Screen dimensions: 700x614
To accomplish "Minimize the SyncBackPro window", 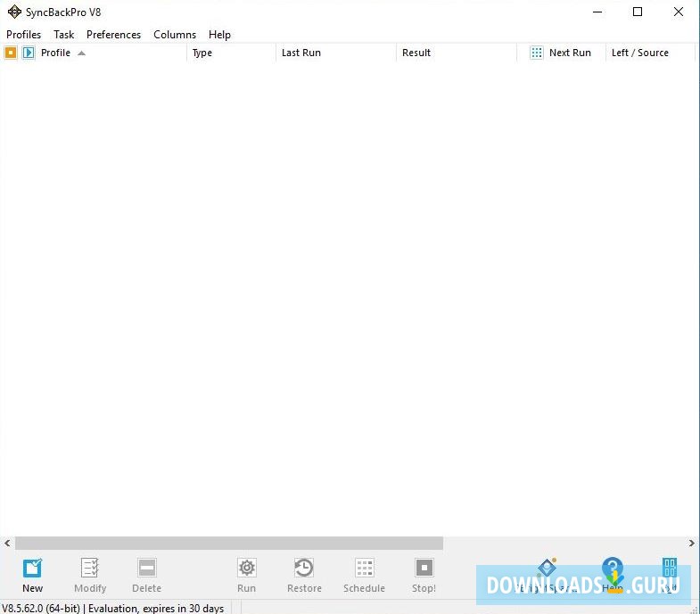I will pyautogui.click(x=597, y=12).
